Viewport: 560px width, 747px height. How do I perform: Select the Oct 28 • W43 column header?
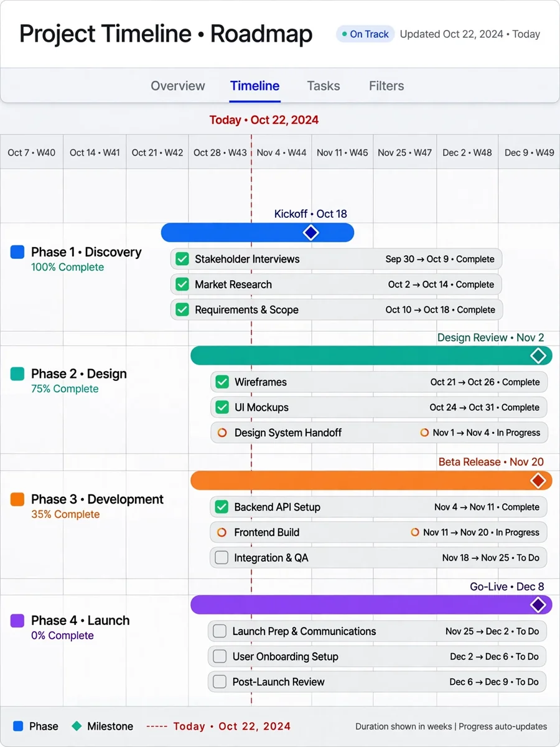tap(220, 153)
